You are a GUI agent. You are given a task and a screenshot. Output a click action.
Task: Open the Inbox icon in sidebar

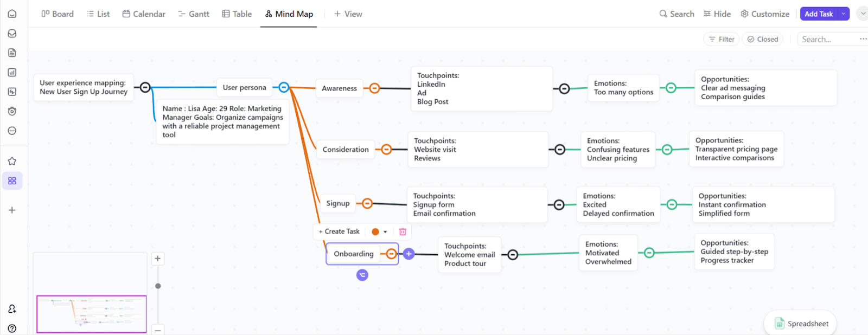pyautogui.click(x=12, y=34)
